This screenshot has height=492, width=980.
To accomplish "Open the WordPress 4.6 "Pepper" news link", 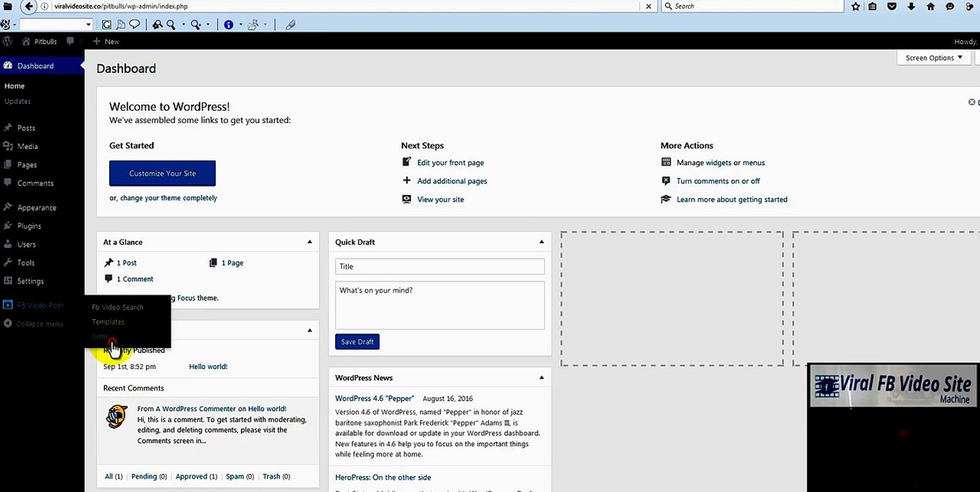I will (x=375, y=398).
